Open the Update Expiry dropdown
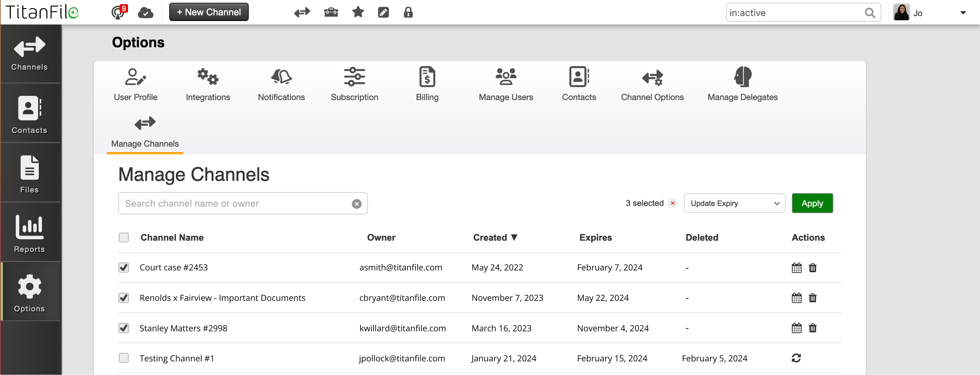 pos(734,203)
